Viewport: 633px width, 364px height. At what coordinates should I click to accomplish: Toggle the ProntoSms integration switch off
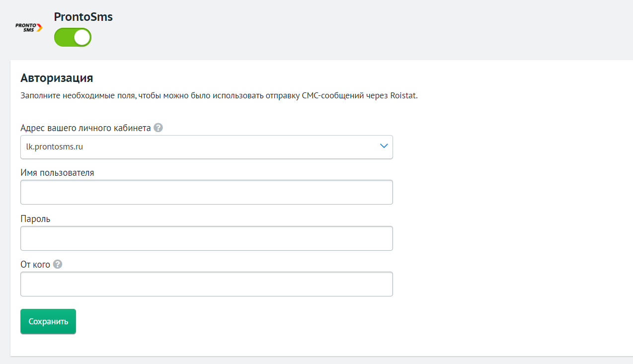pyautogui.click(x=73, y=37)
